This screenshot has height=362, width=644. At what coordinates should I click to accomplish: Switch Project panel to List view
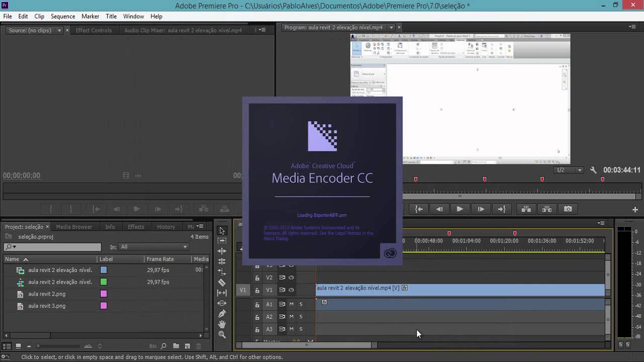pyautogui.click(x=7, y=346)
